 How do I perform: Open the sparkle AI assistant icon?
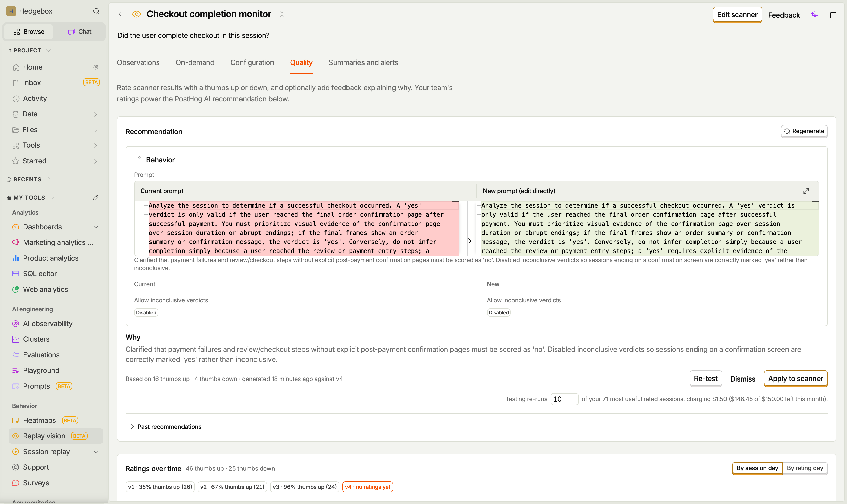pyautogui.click(x=814, y=15)
